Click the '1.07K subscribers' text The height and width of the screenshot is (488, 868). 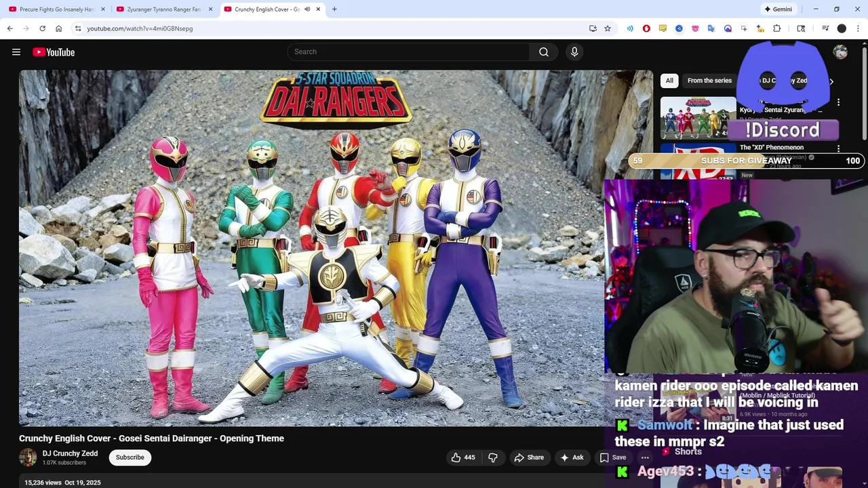[x=64, y=463]
